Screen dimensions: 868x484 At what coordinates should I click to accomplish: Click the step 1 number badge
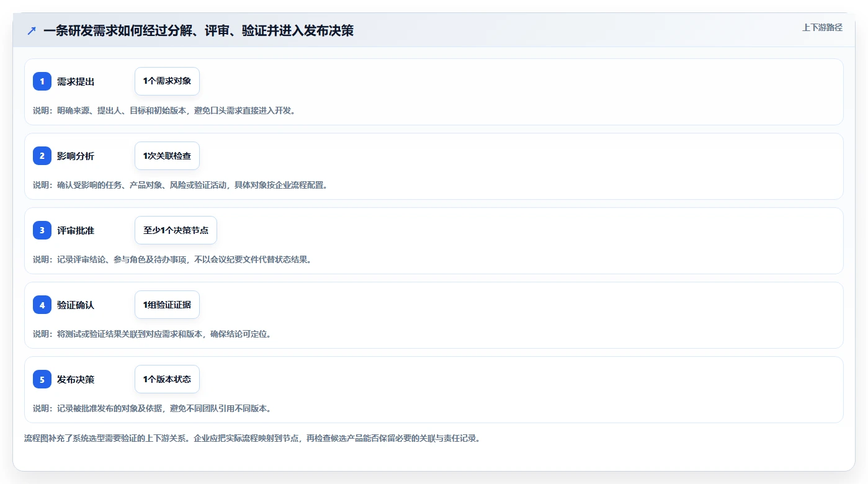42,81
